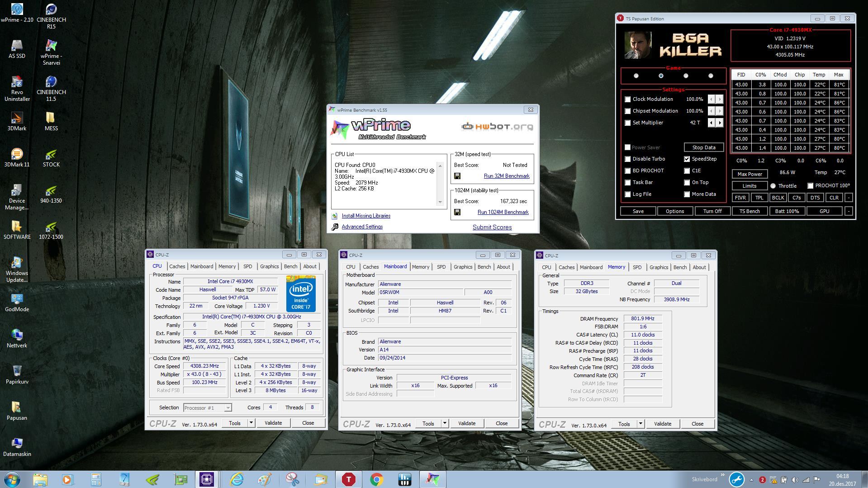Enable the Chipset Modulation checkbox
This screenshot has height=488, width=868.
[627, 111]
